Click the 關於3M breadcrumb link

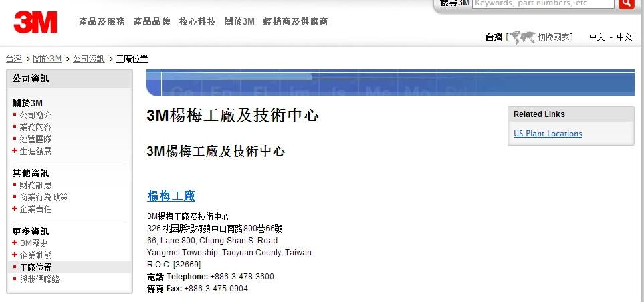pos(47,59)
